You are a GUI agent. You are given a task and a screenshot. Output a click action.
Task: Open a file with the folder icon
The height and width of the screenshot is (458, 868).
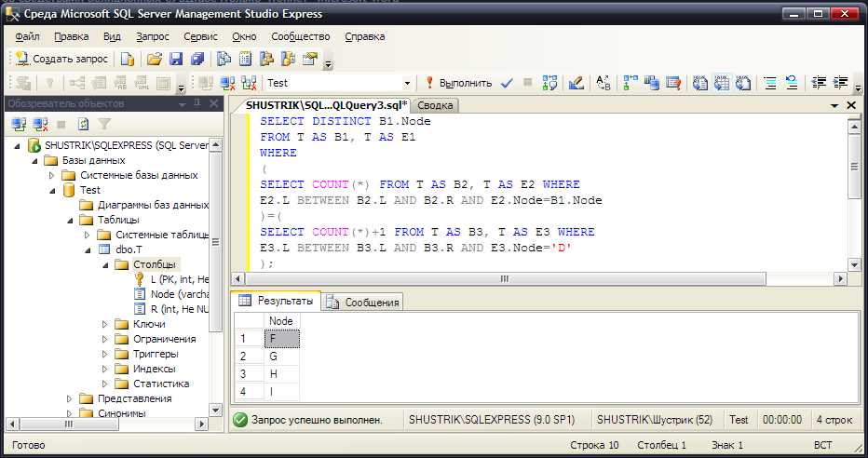(x=155, y=59)
